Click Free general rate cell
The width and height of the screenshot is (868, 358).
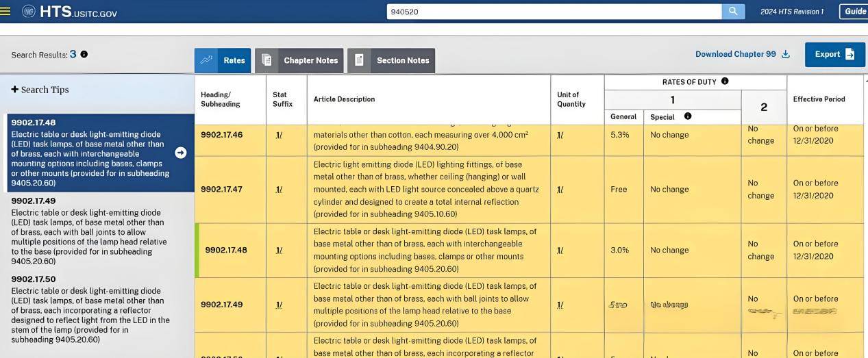[x=619, y=190]
